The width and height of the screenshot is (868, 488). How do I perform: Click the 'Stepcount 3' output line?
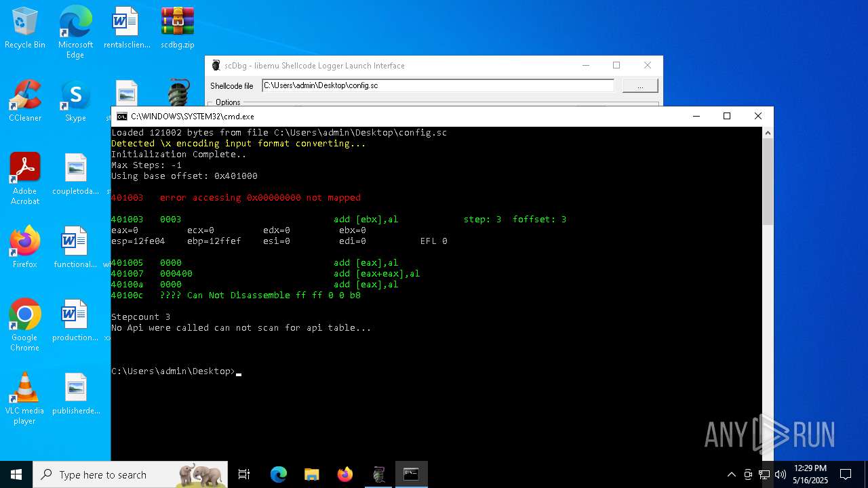(141, 317)
